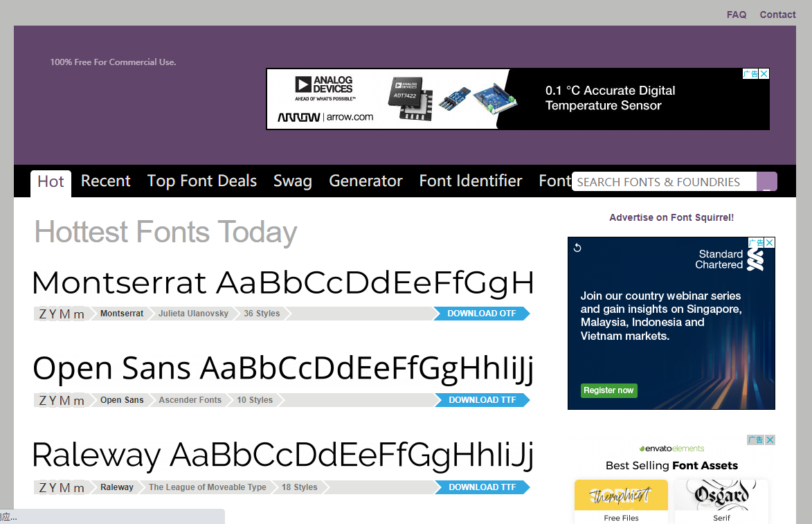Click ZYMm glyph preview for Open Sans

[62, 400]
